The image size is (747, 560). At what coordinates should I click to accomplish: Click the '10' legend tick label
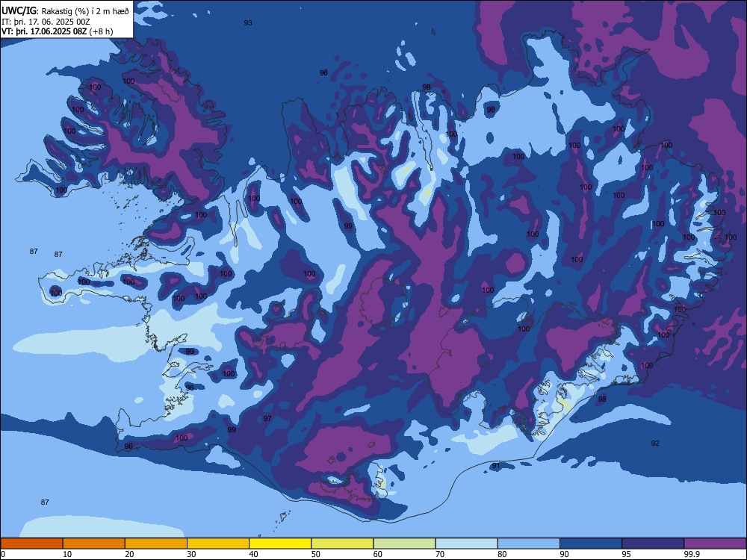click(67, 554)
